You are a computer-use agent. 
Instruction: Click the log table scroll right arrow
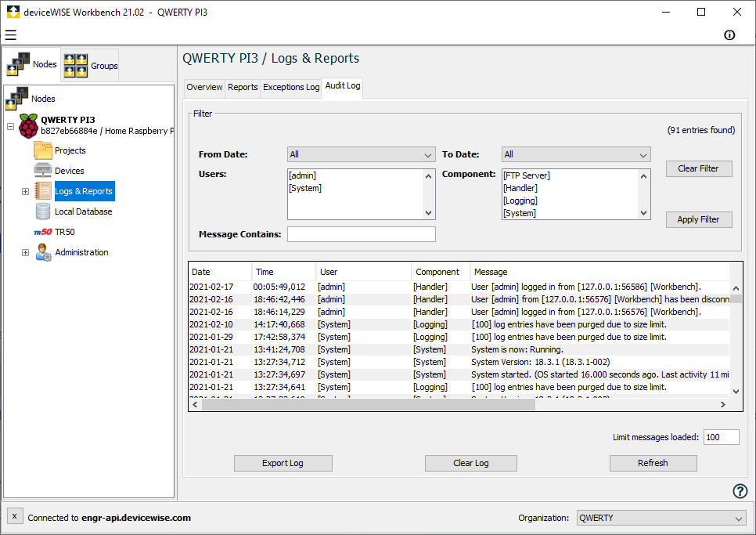722,405
